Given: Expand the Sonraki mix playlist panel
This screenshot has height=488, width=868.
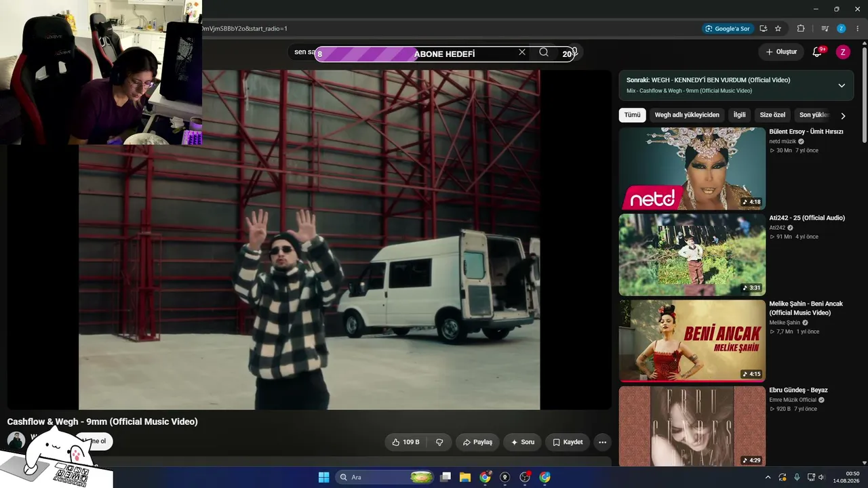Looking at the screenshot, I should tap(842, 85).
